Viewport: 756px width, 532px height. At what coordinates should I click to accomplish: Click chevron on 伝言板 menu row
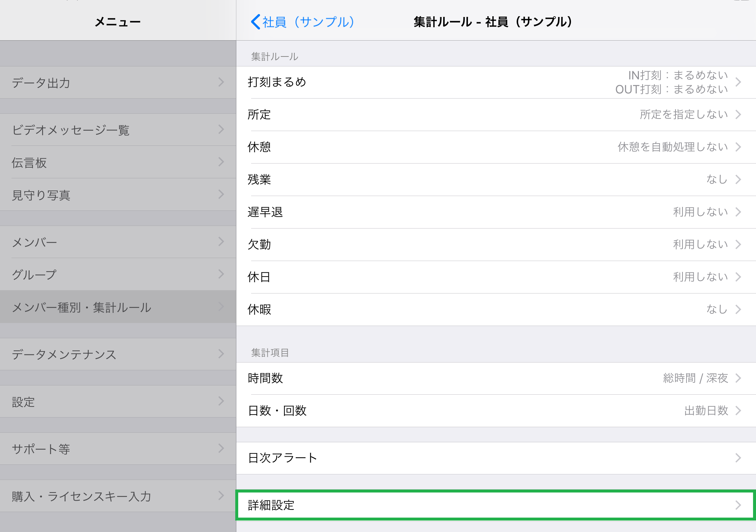221,162
